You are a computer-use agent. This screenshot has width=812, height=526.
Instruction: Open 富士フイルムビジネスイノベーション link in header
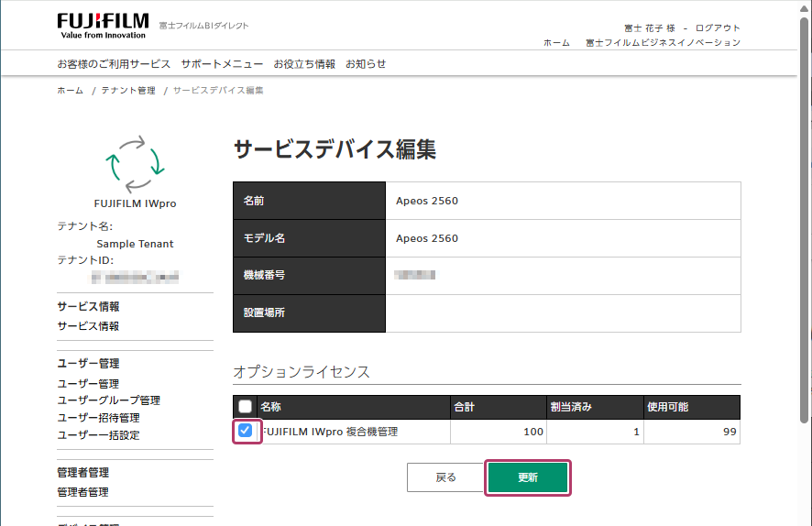pos(663,43)
